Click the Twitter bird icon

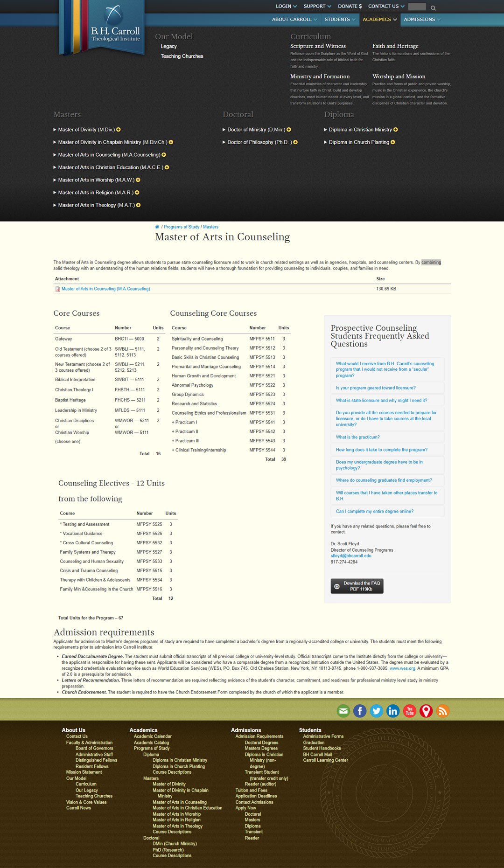[x=377, y=711]
